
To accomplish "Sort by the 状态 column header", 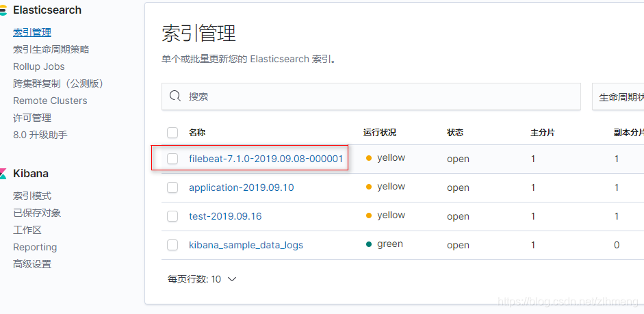I will coord(455,133).
